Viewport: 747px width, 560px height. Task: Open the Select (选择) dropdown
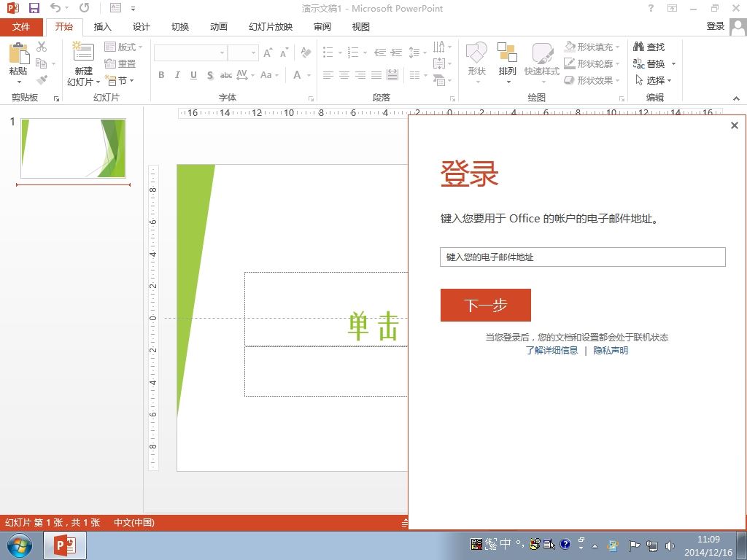pos(654,80)
